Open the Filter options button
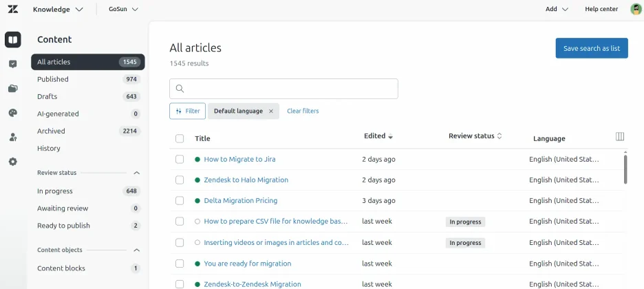The height and width of the screenshot is (289, 644). coord(187,111)
